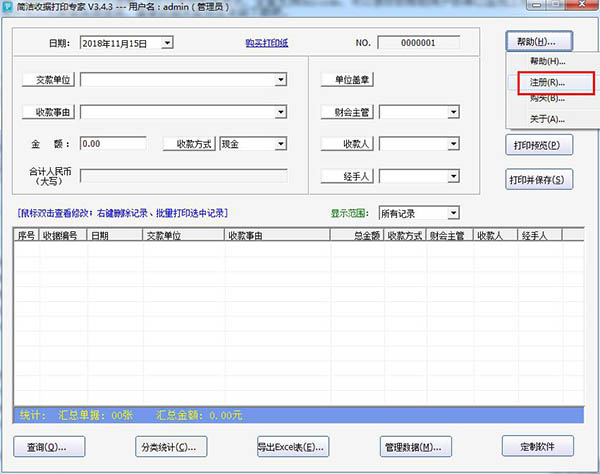Open the date picker dropdown arrow
The height and width of the screenshot is (474, 600).
(166, 42)
